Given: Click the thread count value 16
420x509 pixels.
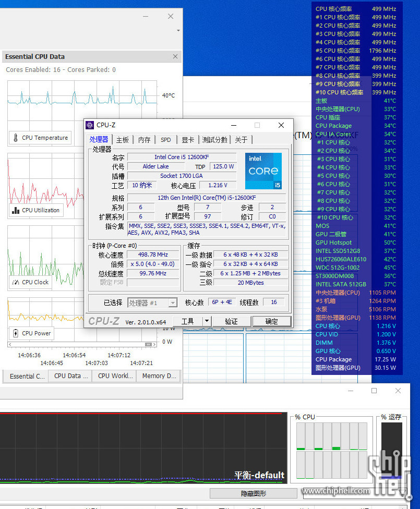Looking at the screenshot, I should tap(274, 302).
